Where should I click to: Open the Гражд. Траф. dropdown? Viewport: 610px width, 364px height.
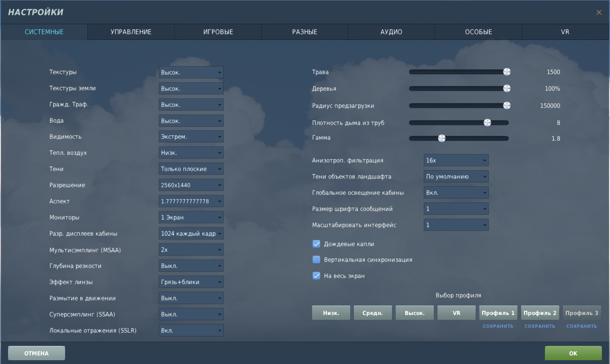click(191, 105)
